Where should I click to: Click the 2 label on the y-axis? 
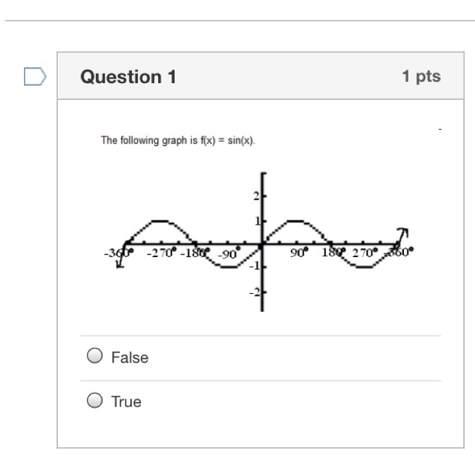tap(257, 197)
